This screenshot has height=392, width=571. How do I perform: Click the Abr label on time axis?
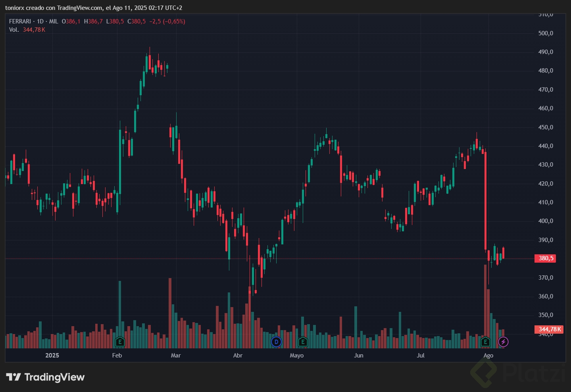click(238, 355)
